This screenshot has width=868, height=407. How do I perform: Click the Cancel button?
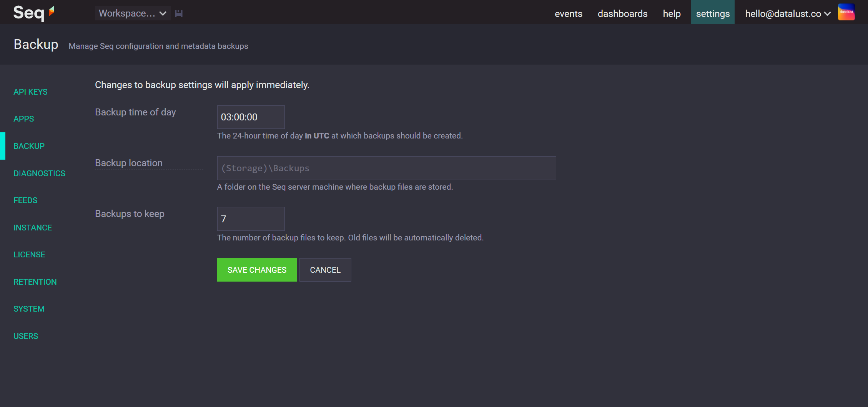pyautogui.click(x=325, y=270)
